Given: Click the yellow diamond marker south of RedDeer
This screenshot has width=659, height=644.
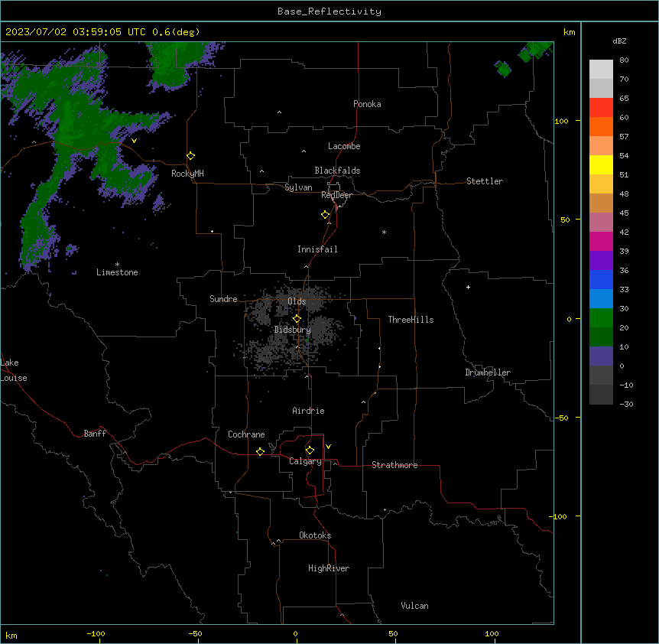Looking at the screenshot, I should point(326,215).
